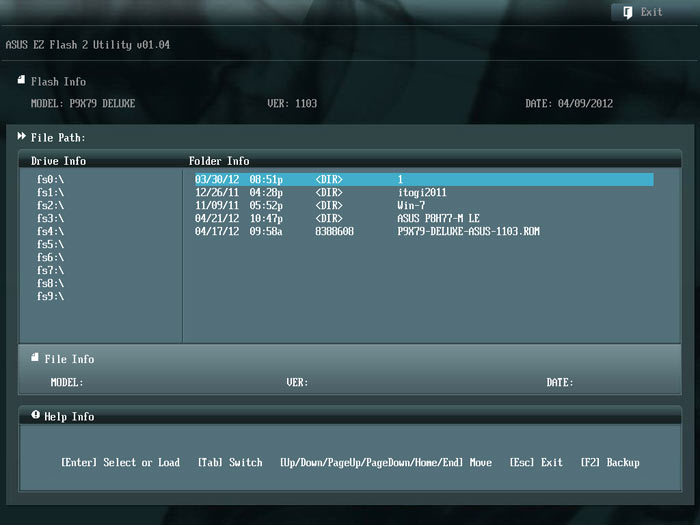Open the itogi2011 folder
700x525 pixels.
[x=422, y=192]
